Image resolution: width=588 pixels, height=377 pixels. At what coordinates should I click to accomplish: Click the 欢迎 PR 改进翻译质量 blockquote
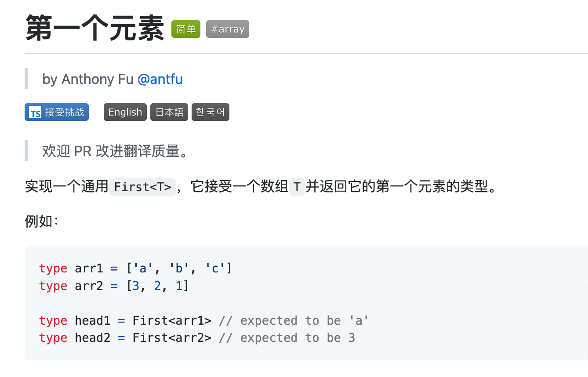pos(116,151)
